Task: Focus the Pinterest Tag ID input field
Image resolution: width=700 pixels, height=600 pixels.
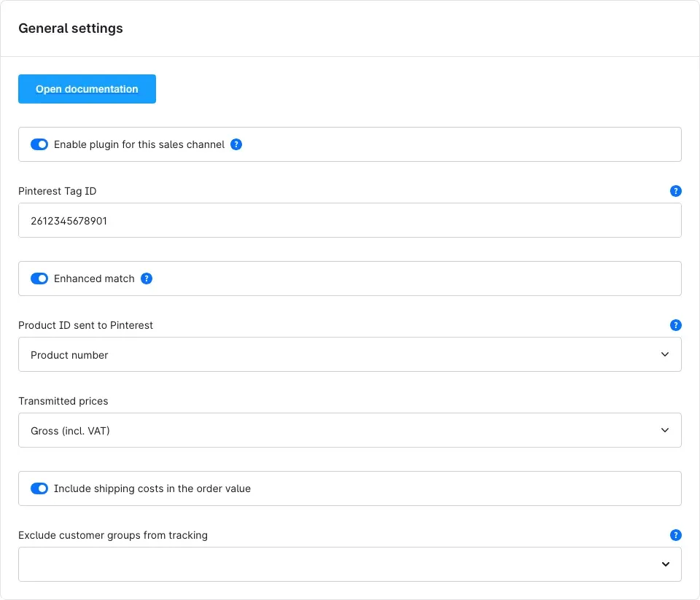Action: (349, 221)
